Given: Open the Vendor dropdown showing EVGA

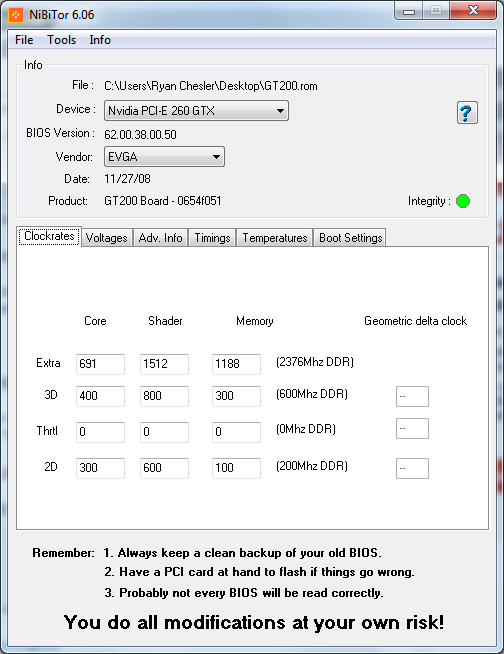Looking at the screenshot, I should point(164,156).
